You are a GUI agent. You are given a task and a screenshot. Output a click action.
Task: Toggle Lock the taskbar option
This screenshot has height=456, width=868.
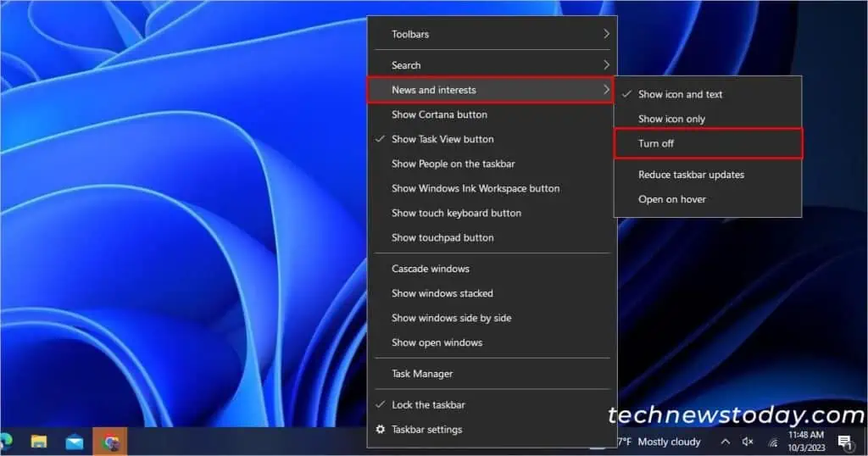(428, 405)
